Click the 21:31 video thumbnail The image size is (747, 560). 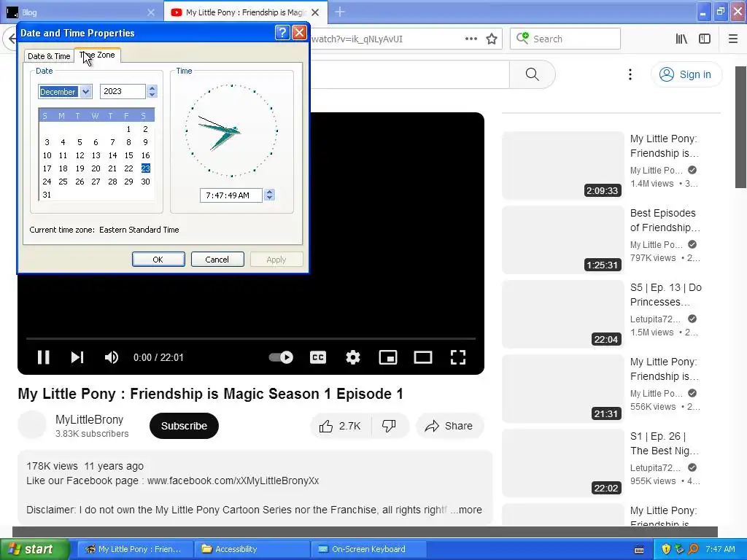pos(562,388)
